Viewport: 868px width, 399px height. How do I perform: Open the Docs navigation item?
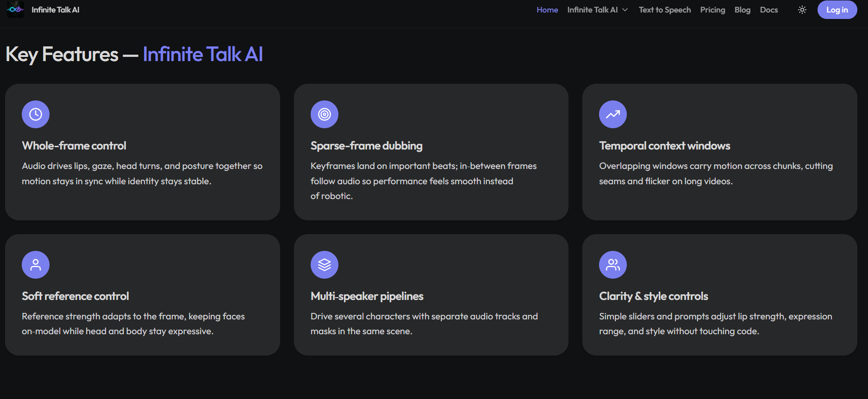pos(768,9)
